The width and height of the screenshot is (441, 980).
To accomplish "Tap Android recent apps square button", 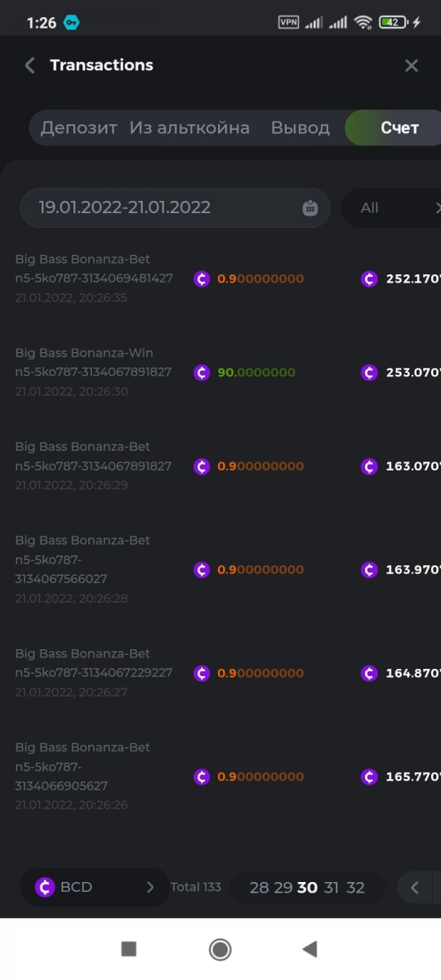I will 128,949.
